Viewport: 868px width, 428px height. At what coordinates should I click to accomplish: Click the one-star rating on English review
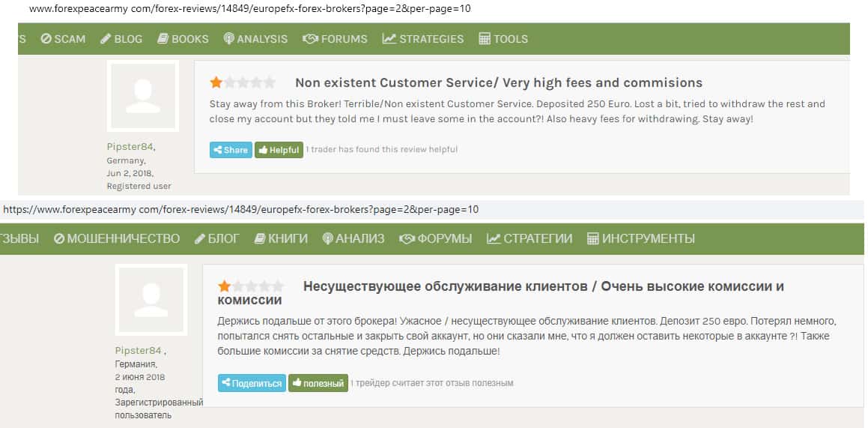click(x=216, y=82)
